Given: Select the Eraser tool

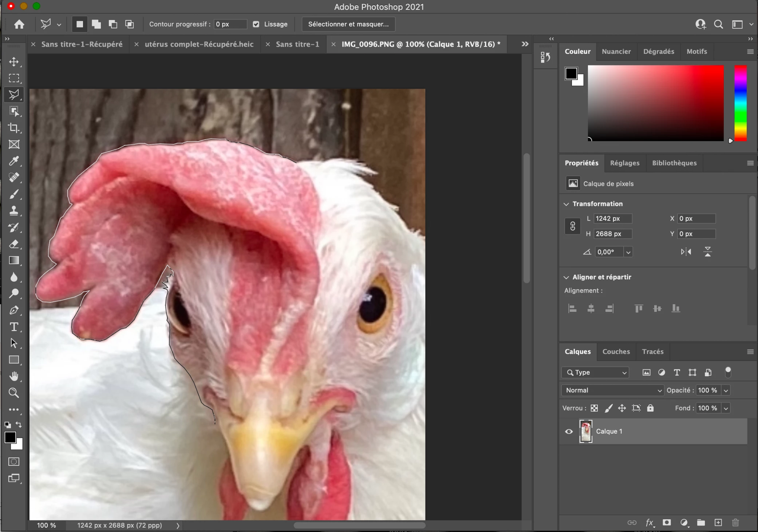Looking at the screenshot, I should pyautogui.click(x=14, y=244).
